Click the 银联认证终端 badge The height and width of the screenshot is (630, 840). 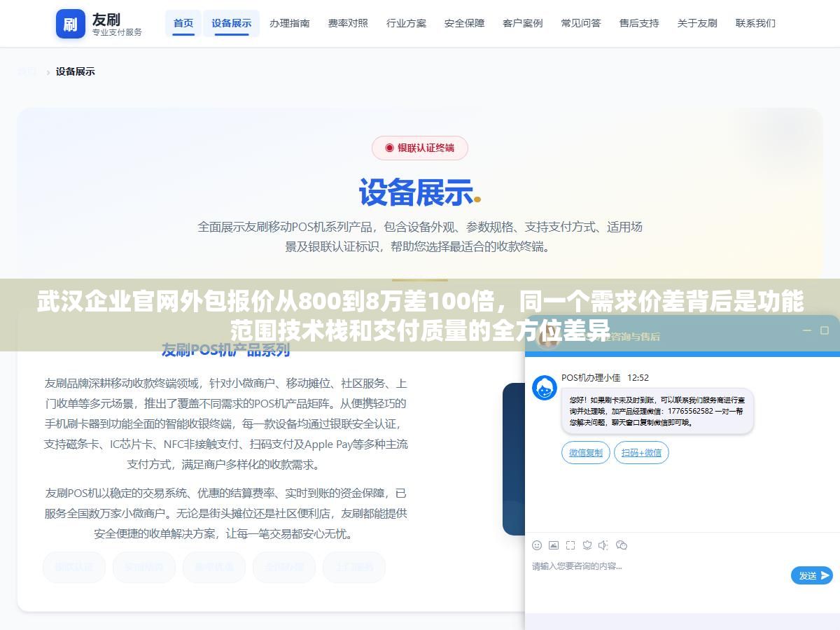pyautogui.click(x=419, y=148)
